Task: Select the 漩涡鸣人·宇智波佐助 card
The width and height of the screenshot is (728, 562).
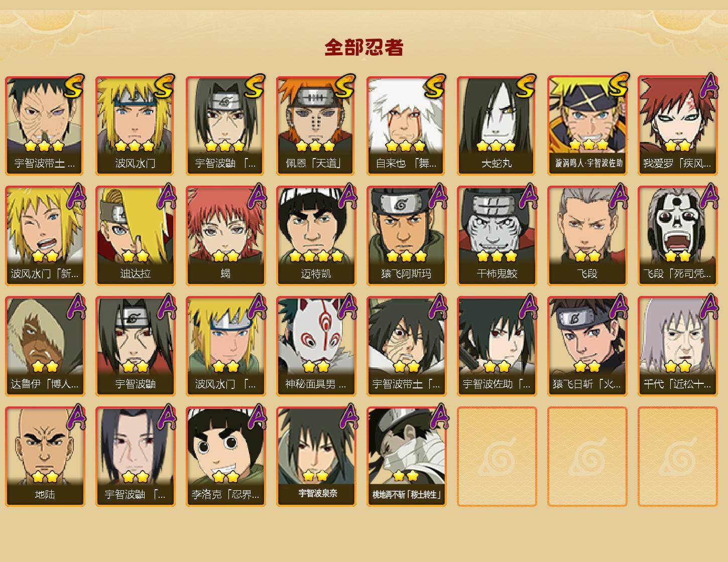Action: pyautogui.click(x=587, y=125)
